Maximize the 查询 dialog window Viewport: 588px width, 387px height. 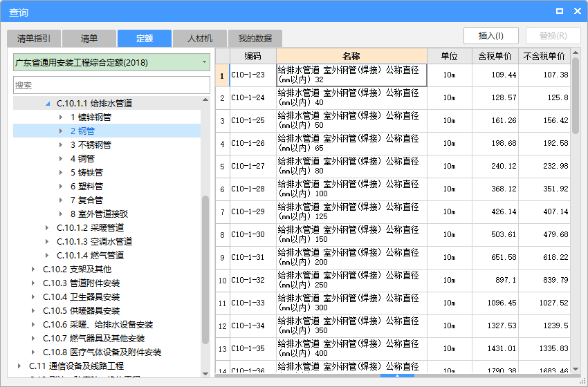coord(560,11)
